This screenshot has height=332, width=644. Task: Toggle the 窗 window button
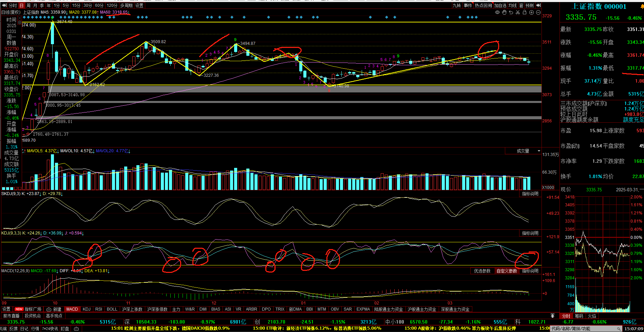coord(521,5)
